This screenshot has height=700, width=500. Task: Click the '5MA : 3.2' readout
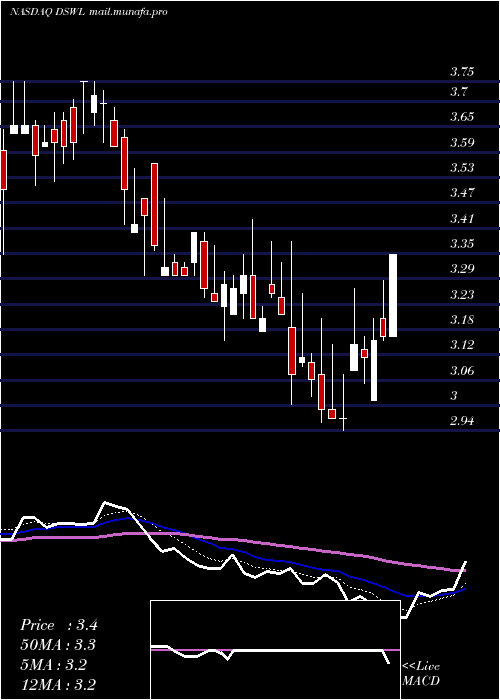tap(54, 665)
